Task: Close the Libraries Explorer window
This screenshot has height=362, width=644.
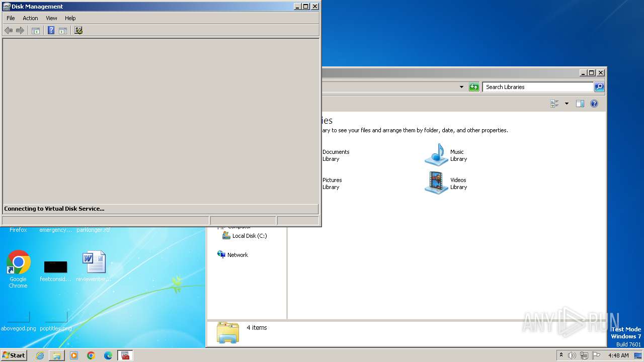Action: point(601,73)
